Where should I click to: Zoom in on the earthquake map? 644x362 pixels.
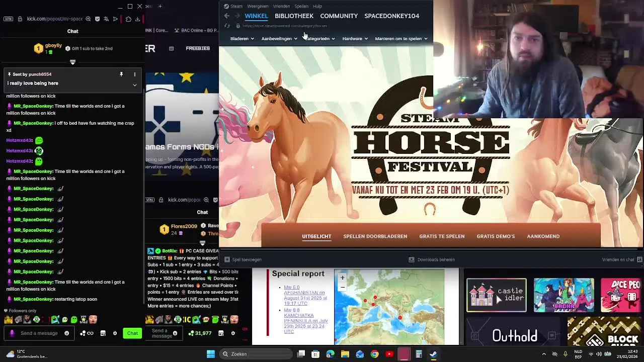point(342,278)
